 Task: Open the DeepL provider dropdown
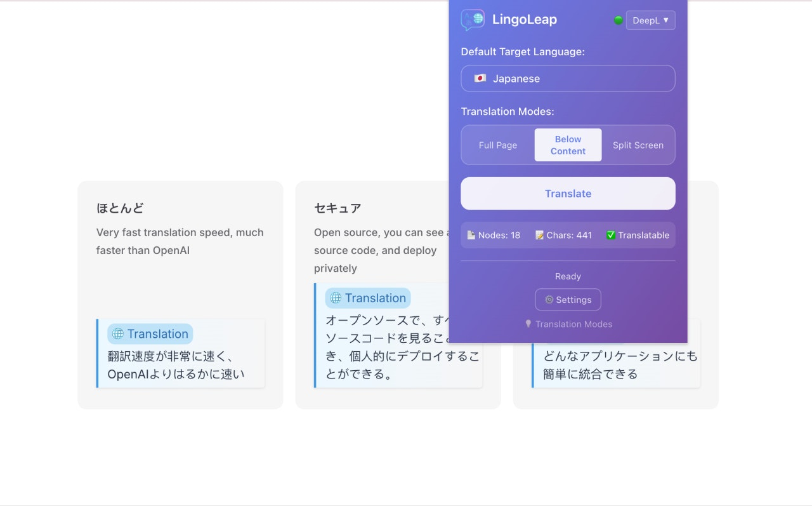point(650,20)
